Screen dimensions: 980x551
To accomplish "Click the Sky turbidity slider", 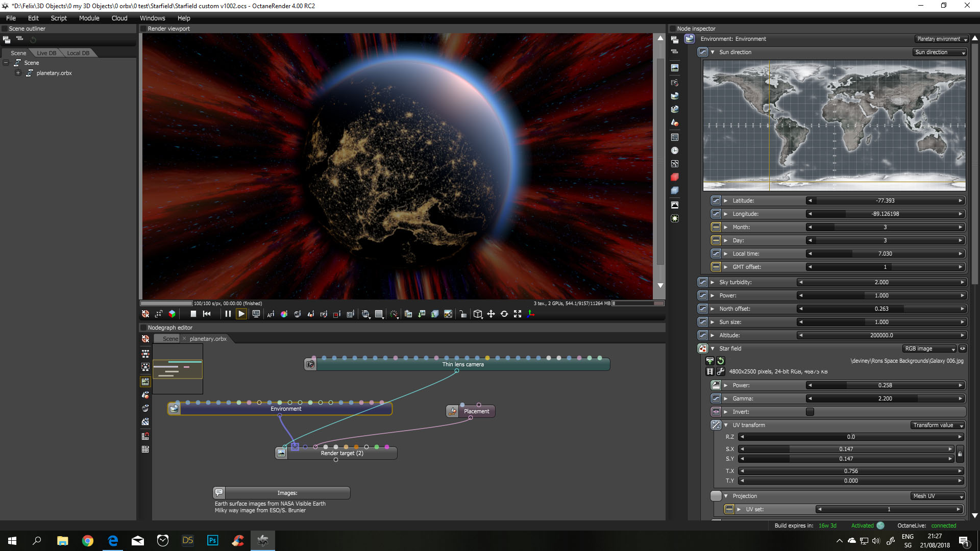I will 881,282.
